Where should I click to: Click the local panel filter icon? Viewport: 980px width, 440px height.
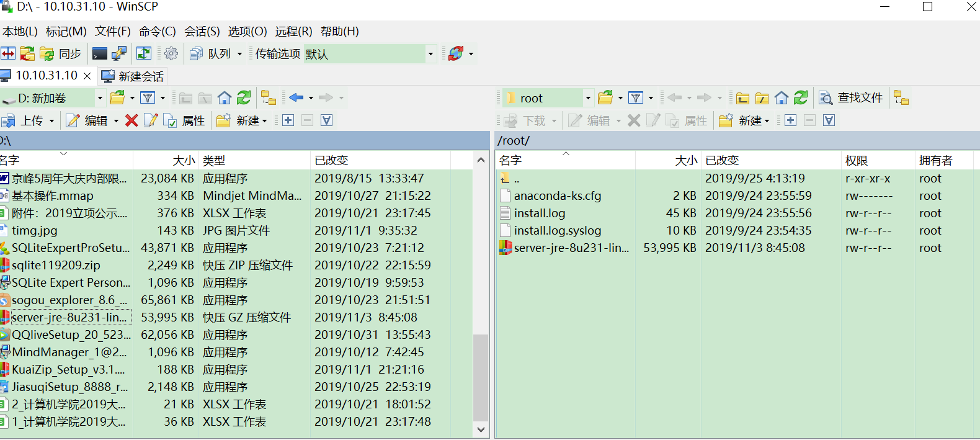pyautogui.click(x=148, y=98)
